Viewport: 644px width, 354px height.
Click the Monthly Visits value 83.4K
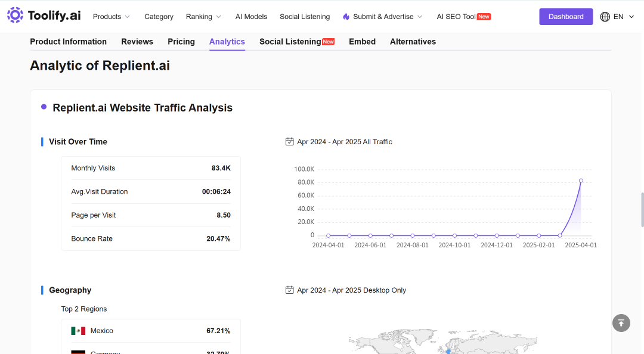coord(221,168)
